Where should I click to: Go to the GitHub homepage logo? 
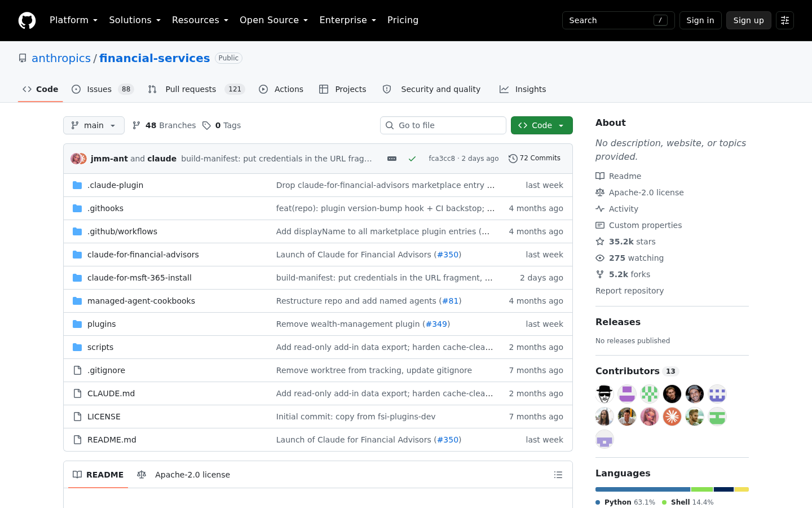27,20
